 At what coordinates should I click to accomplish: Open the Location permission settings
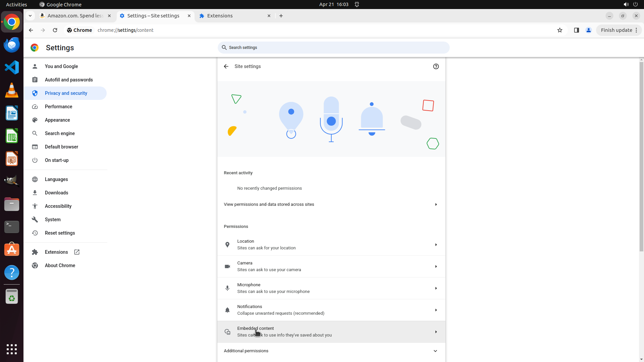[331, 245]
